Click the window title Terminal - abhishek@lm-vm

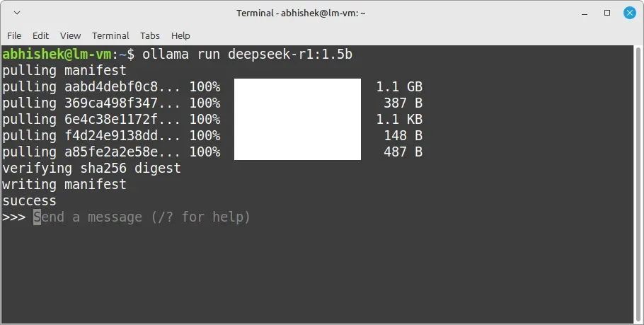[301, 13]
